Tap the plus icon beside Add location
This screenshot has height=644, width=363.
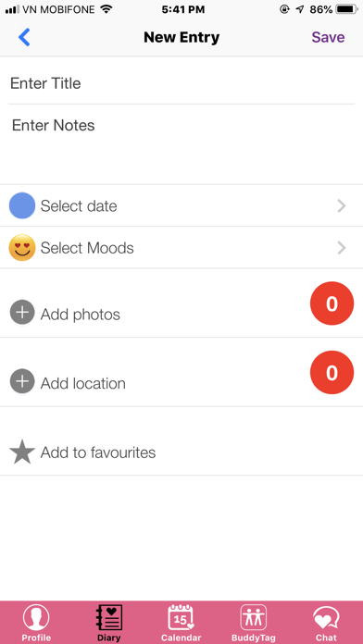[x=22, y=381]
